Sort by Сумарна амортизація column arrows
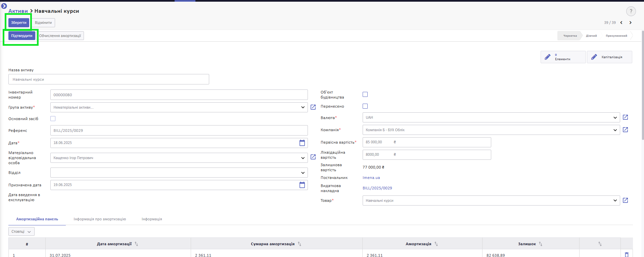The height and width of the screenshot is (257, 644). pos(300,244)
